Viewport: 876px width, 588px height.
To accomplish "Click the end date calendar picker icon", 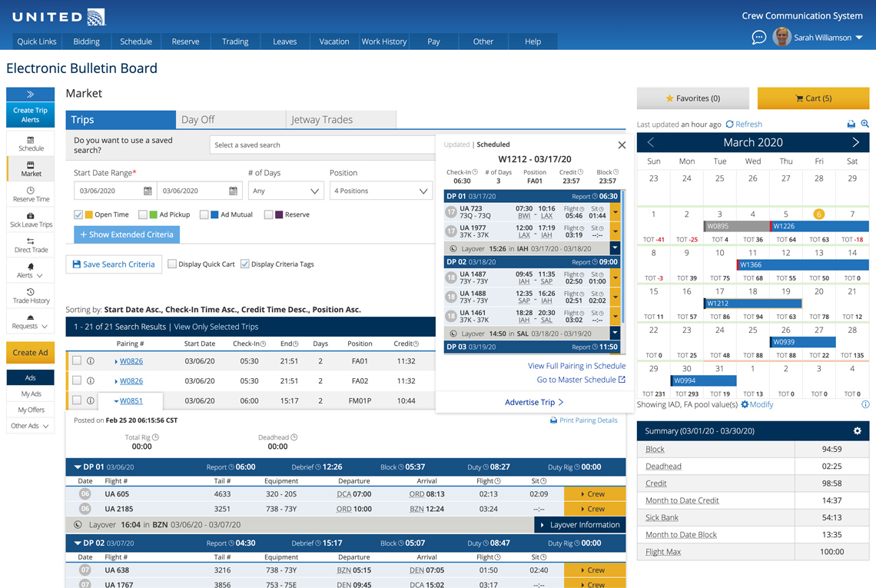I will click(233, 191).
